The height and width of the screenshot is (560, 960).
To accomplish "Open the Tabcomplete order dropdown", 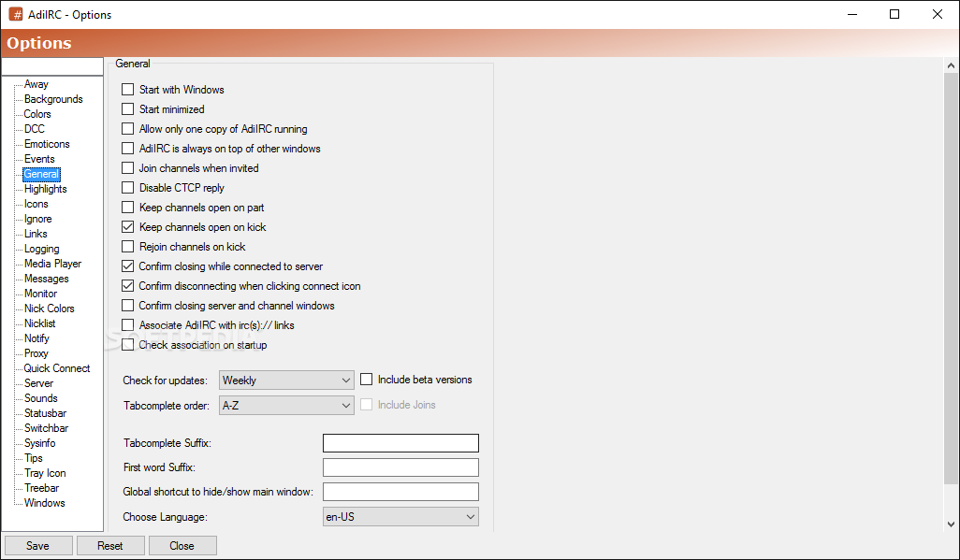I will point(286,405).
